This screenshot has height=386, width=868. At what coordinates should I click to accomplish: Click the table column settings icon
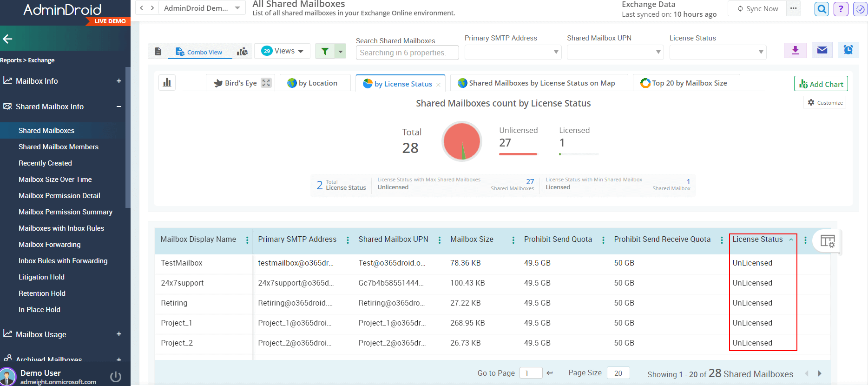click(x=827, y=241)
